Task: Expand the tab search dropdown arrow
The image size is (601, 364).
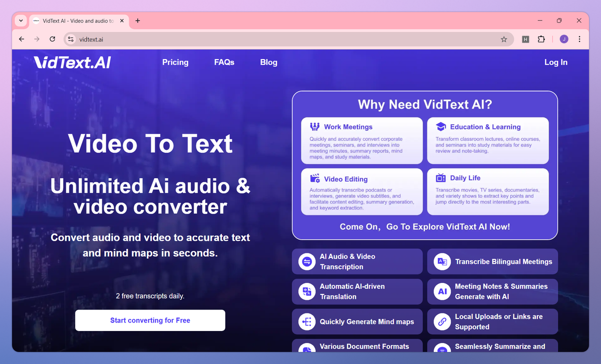Action: [x=21, y=21]
